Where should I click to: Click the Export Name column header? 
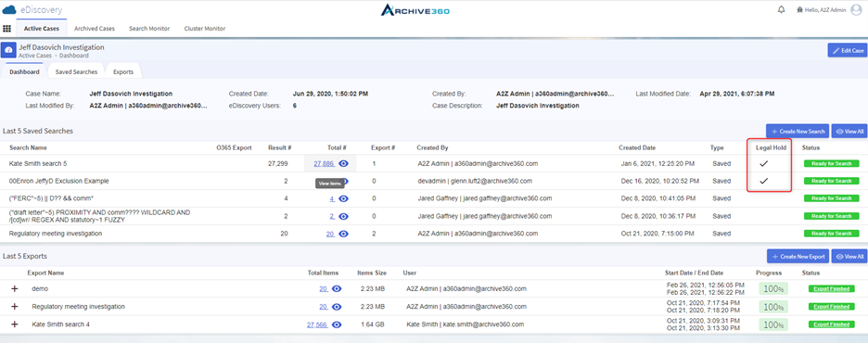(45, 273)
